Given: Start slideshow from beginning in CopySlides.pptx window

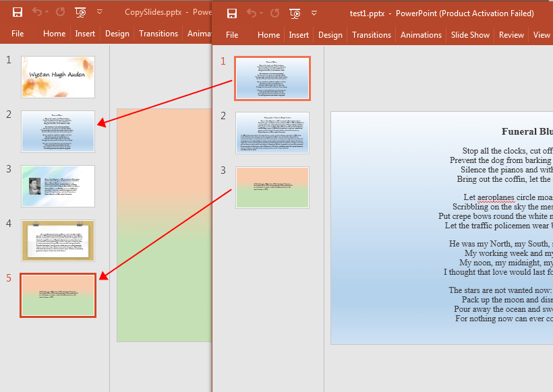Looking at the screenshot, I should tap(80, 13).
